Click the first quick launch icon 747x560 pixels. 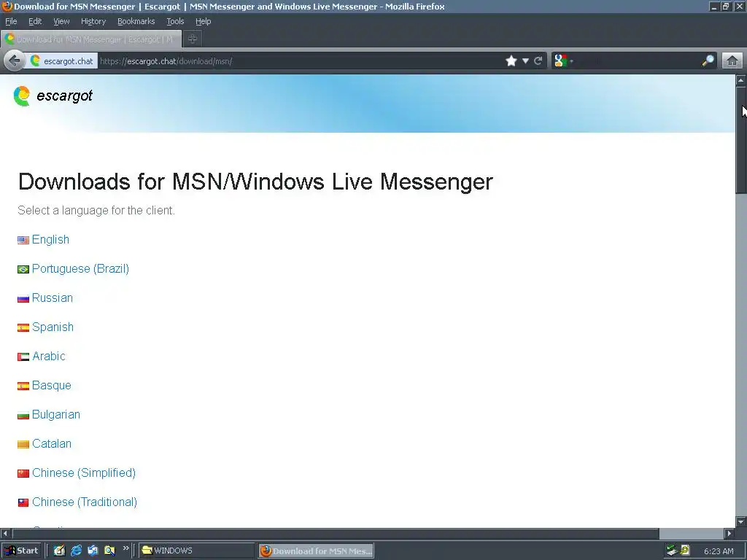[59, 551]
